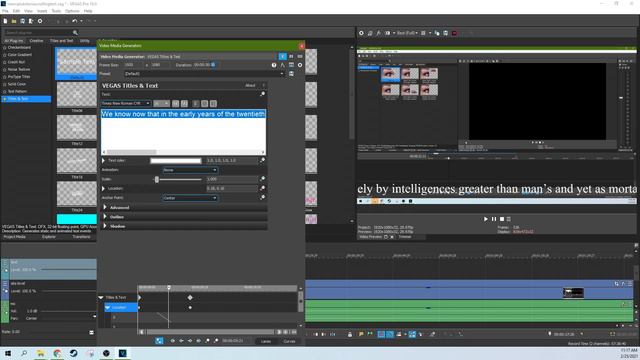The width and height of the screenshot is (640, 360).
Task: Click the Scale slider handle
Action: (x=157, y=179)
